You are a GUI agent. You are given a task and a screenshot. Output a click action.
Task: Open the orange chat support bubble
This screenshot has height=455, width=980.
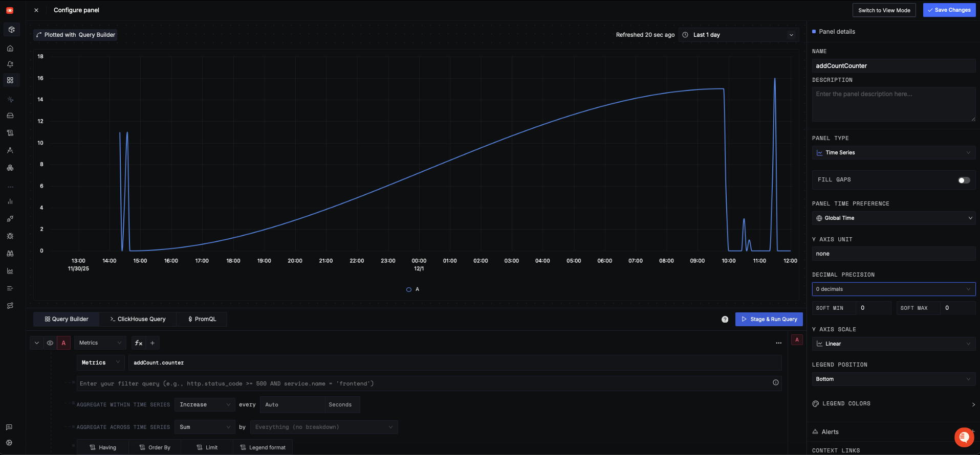pyautogui.click(x=964, y=437)
